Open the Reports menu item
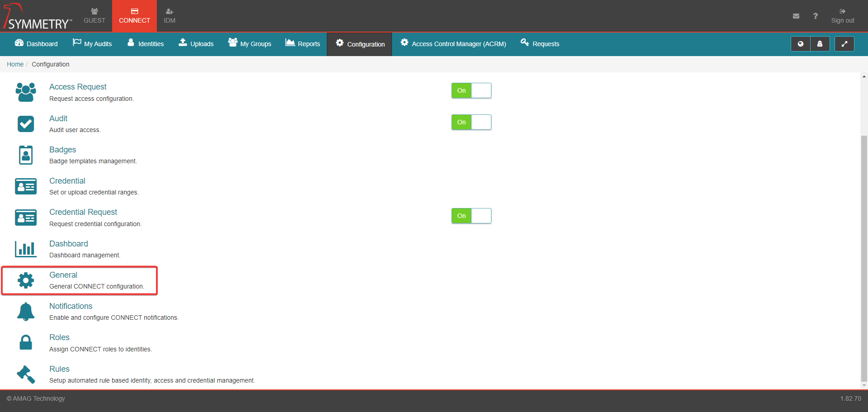 (302, 44)
